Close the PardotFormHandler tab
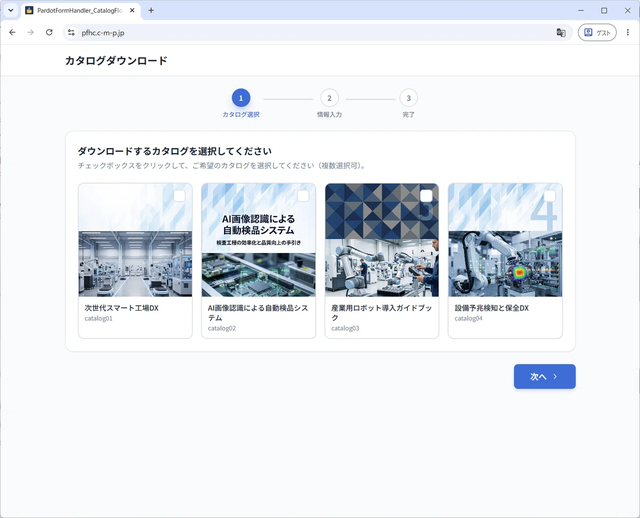This screenshot has height=518, width=640. pyautogui.click(x=132, y=11)
